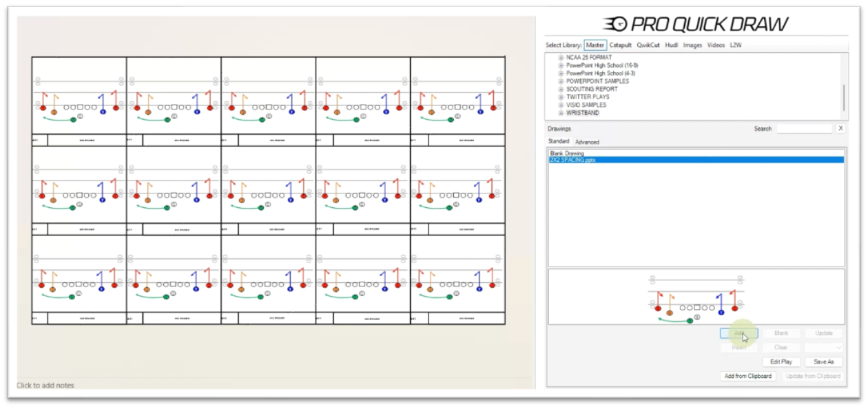Image resolution: width=868 pixels, height=409 pixels.
Task: Select the POWERPOINT SAMPLES folder
Action: [x=597, y=81]
